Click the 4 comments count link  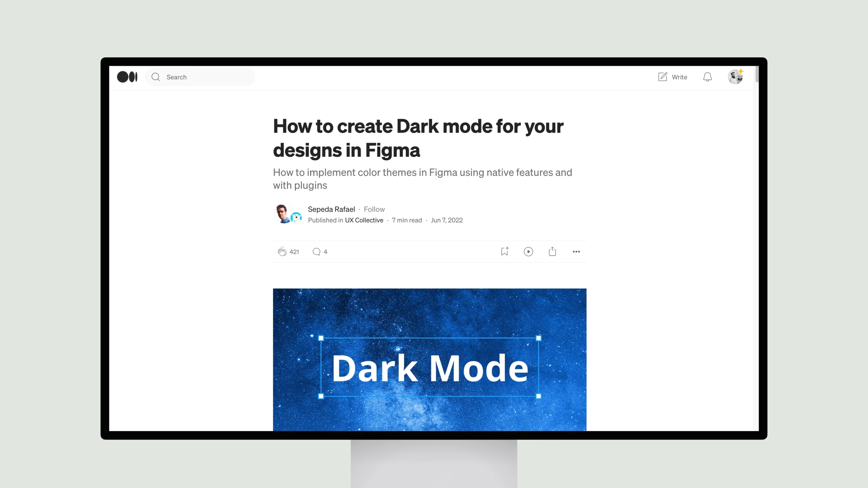click(320, 251)
